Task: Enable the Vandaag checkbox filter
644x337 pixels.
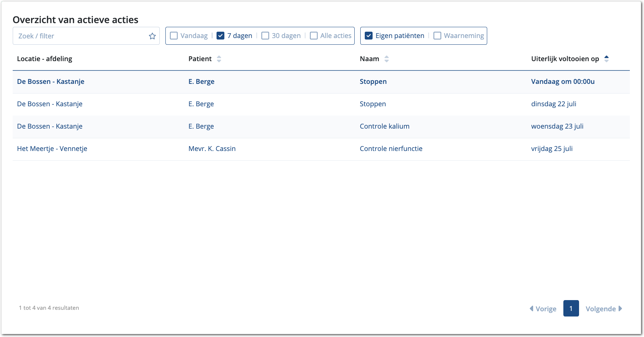Action: point(174,36)
